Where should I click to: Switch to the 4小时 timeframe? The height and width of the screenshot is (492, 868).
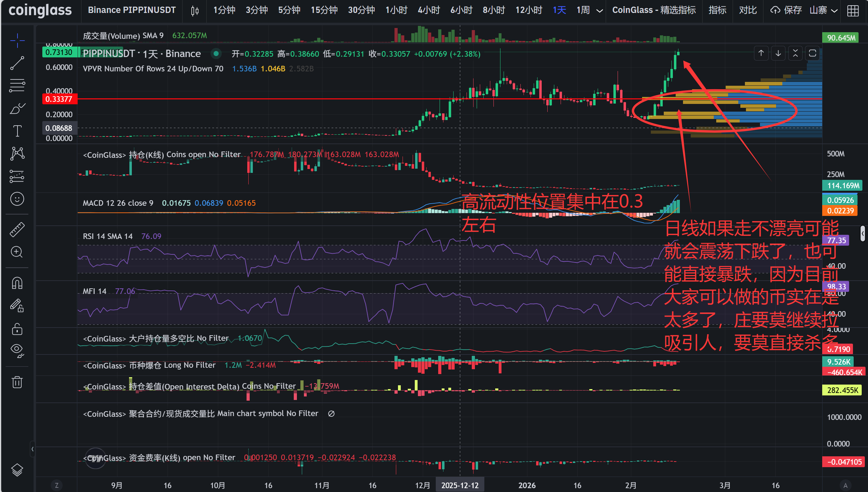(x=428, y=10)
